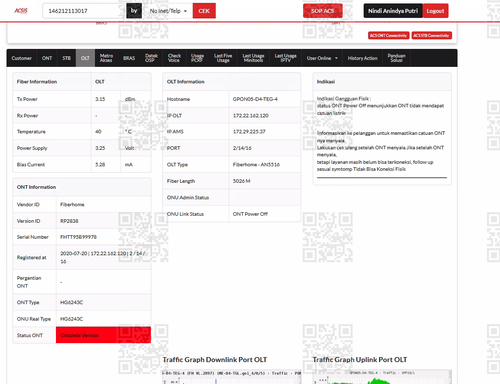This screenshot has height=384, width=500.
Task: Switch to the Customer tab
Action: click(22, 58)
